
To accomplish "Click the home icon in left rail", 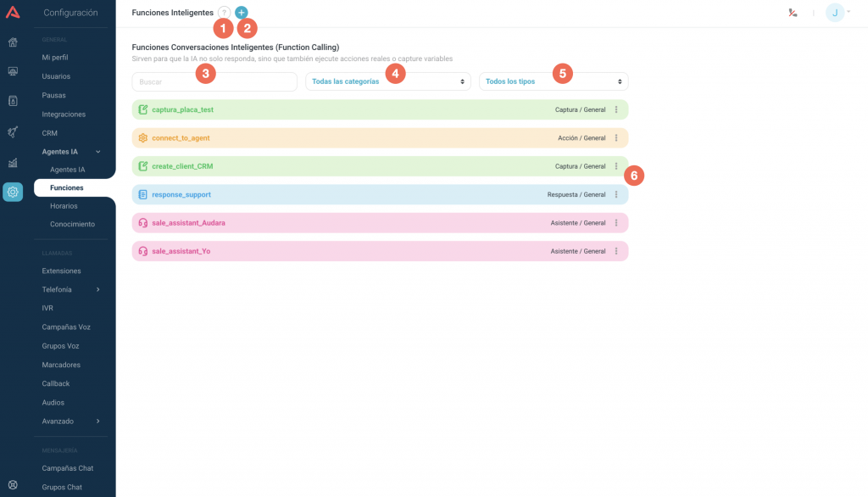I will 13,42.
